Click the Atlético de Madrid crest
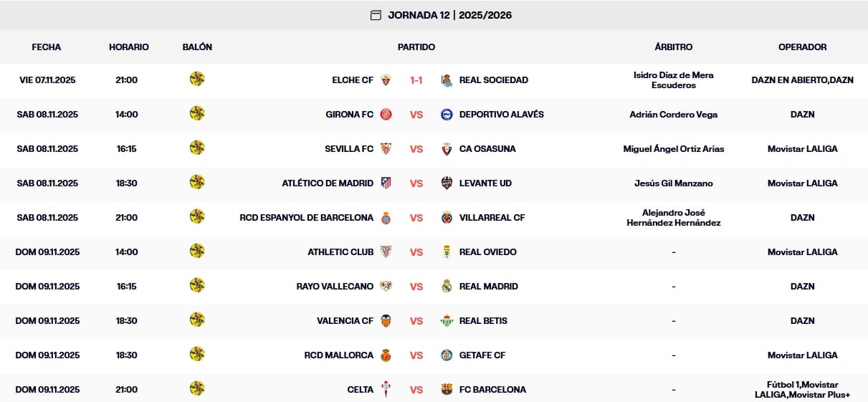 (386, 183)
